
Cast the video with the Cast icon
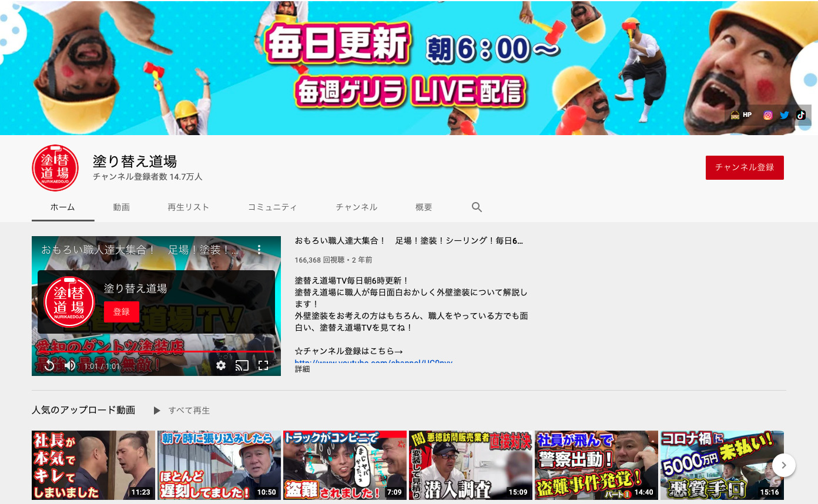[x=242, y=365]
